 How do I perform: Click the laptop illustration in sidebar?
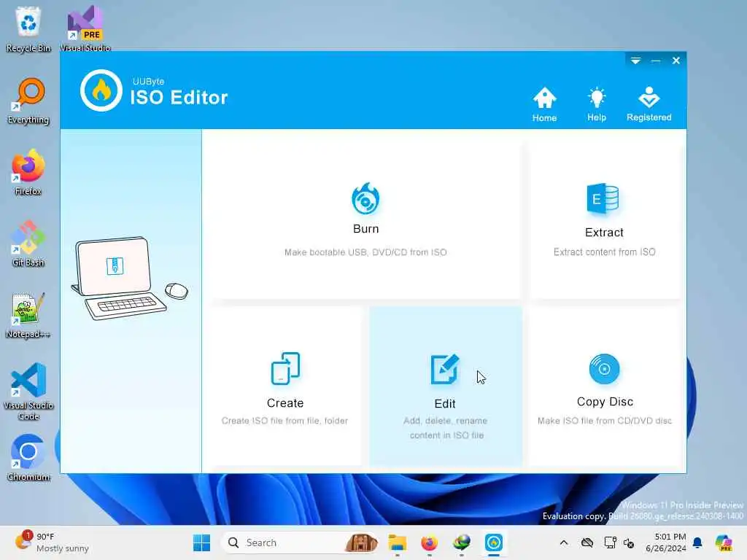[x=129, y=278]
